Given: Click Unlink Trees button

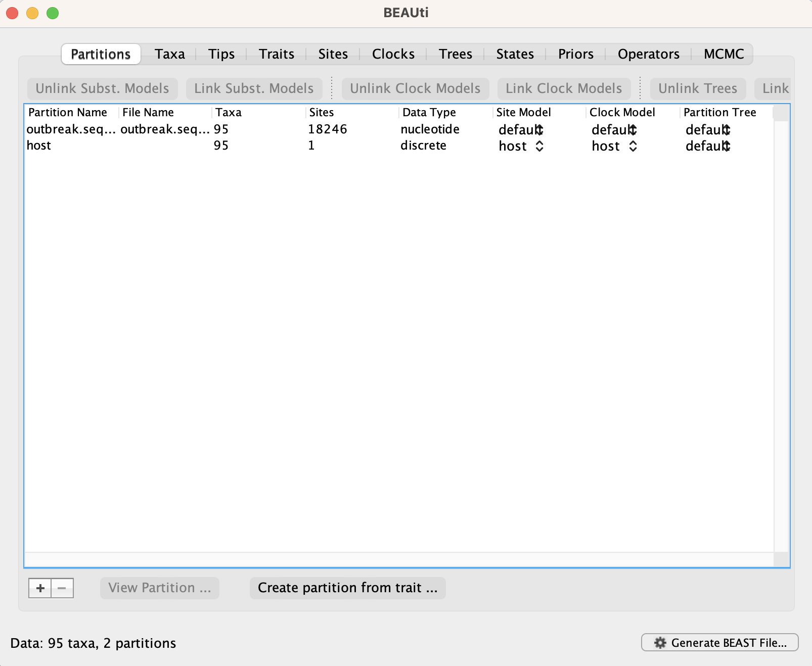Looking at the screenshot, I should tap(698, 88).
